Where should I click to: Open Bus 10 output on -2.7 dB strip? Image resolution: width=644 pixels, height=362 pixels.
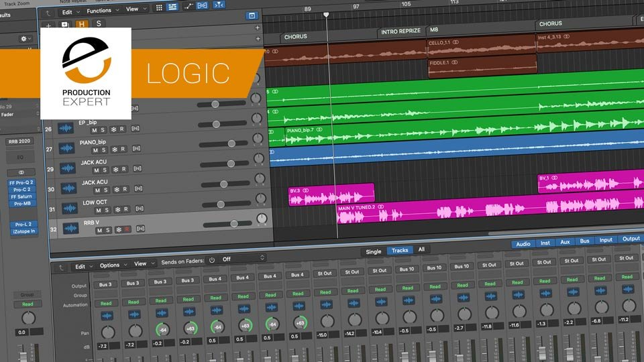462,266
